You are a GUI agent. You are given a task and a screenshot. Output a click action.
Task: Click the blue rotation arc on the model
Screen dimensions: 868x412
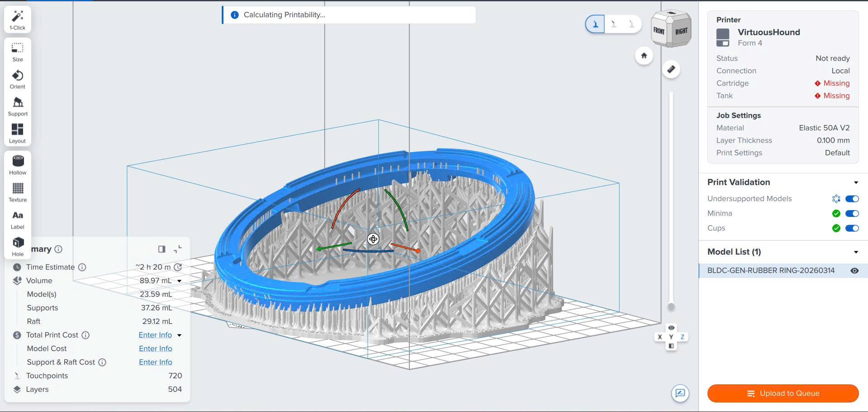368,250
